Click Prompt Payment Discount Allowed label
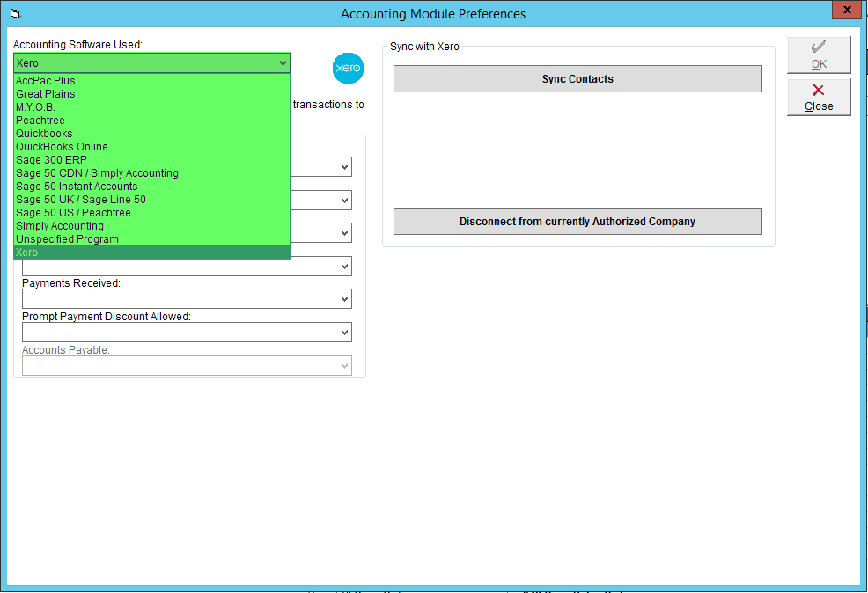The height and width of the screenshot is (593, 868). (107, 317)
